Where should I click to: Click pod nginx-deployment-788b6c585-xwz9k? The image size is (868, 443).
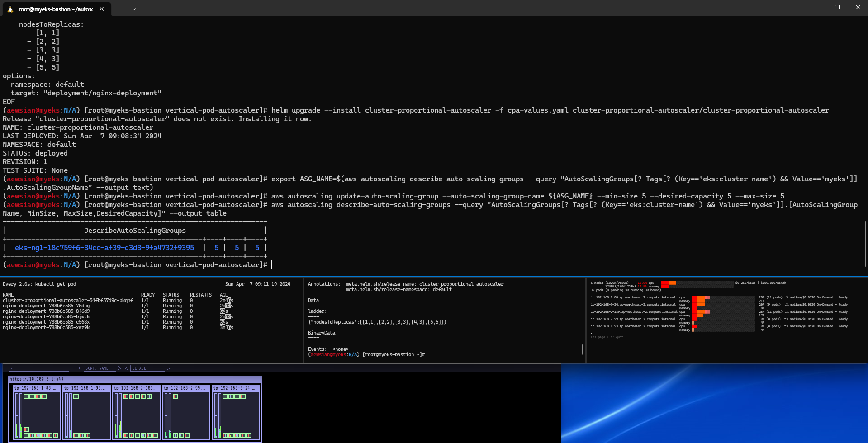click(x=46, y=328)
